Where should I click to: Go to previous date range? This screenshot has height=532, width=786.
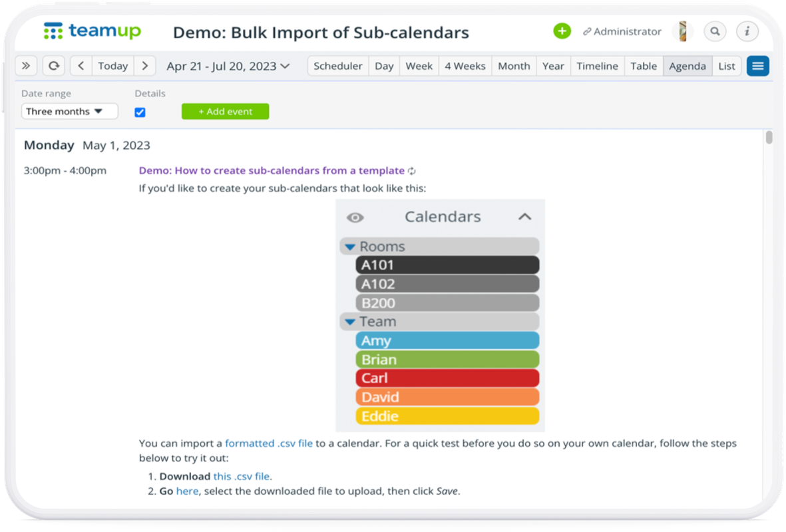point(81,66)
